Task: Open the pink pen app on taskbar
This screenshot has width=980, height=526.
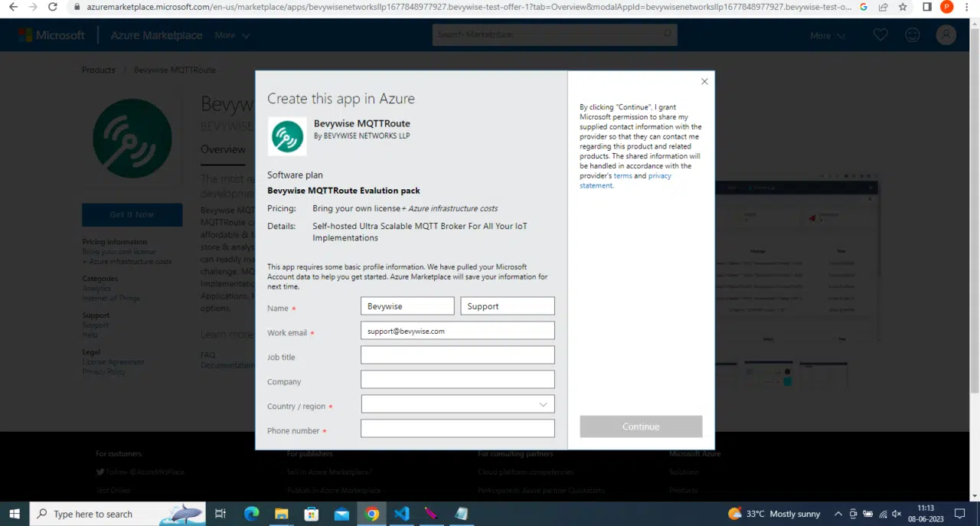Action: 431,514
